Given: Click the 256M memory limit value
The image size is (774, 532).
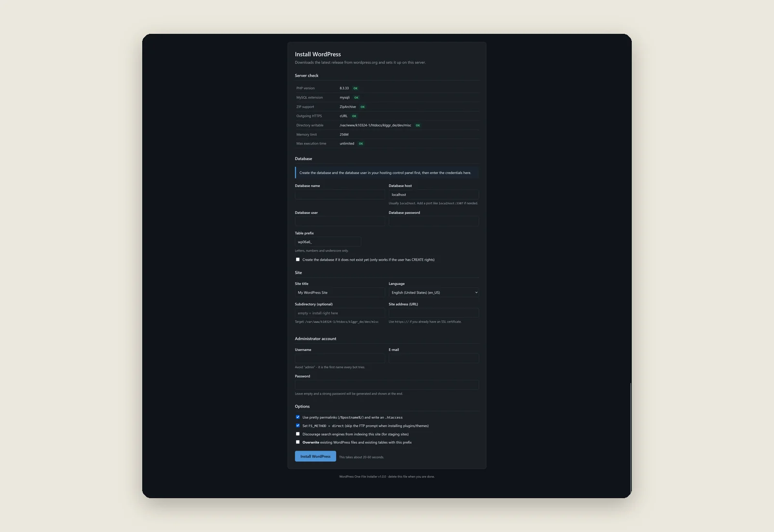Looking at the screenshot, I should [x=344, y=134].
